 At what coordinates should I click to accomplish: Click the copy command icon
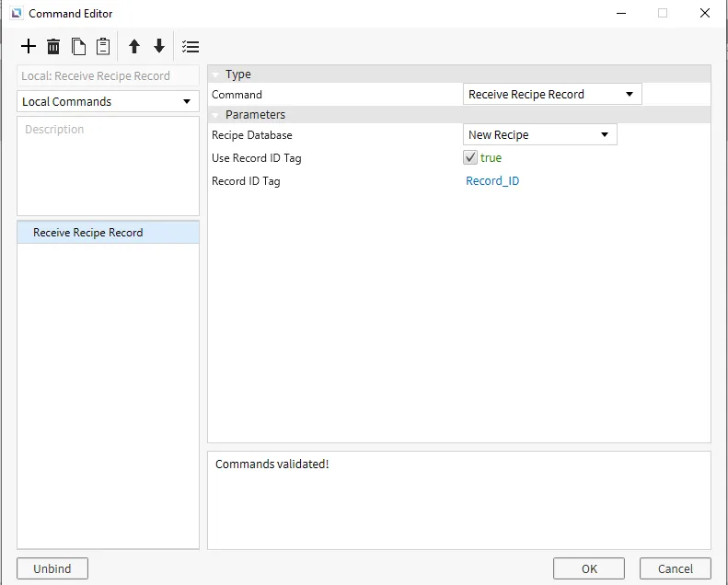coord(78,47)
